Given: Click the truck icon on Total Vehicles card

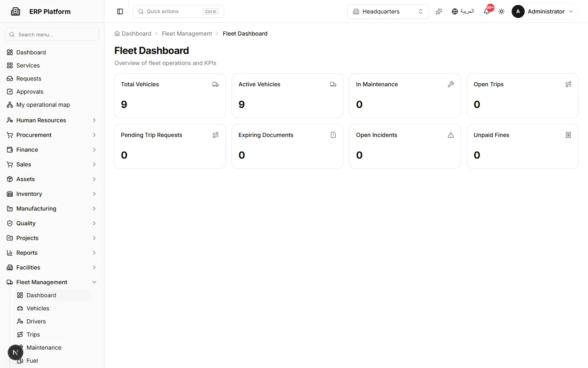Looking at the screenshot, I should point(216,84).
